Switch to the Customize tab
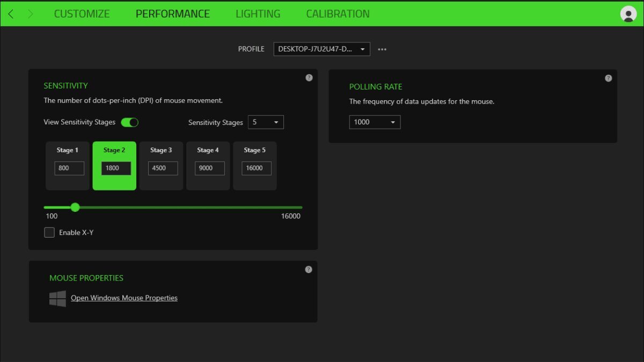Viewport: 644px width, 362px height. click(x=82, y=14)
